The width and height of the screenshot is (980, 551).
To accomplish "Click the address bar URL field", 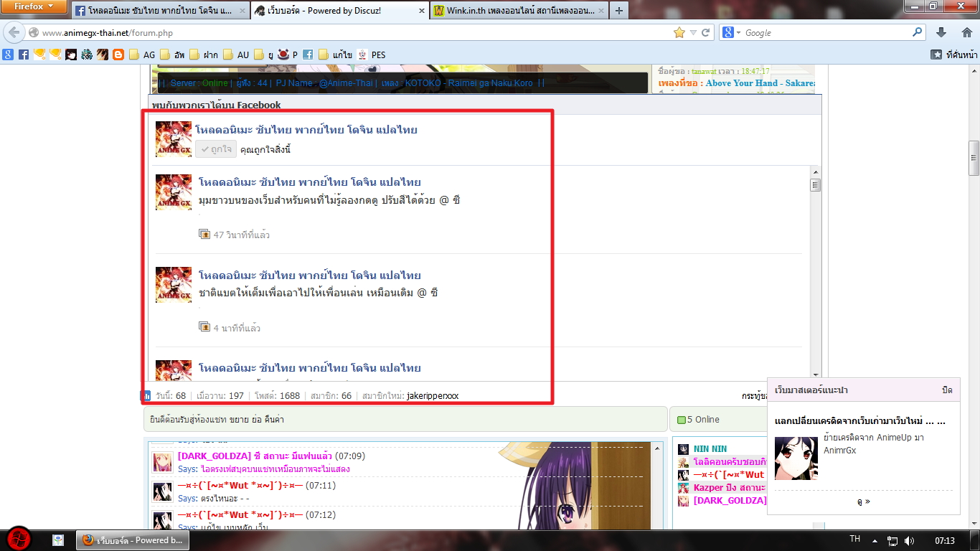I will (x=355, y=33).
